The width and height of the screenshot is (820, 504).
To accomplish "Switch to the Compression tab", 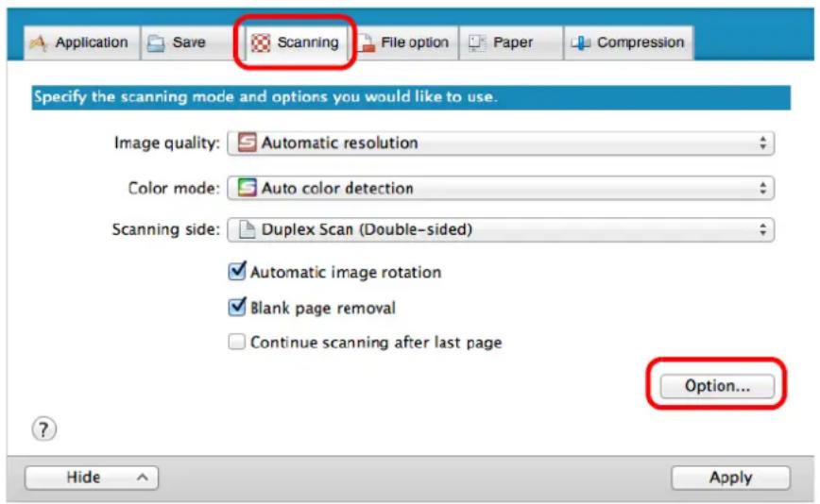I will click(x=628, y=42).
